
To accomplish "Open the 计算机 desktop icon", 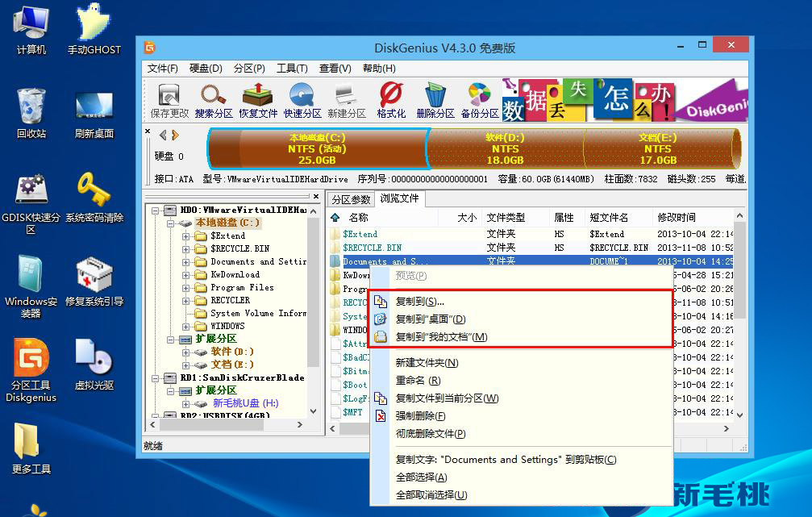I will (31, 30).
